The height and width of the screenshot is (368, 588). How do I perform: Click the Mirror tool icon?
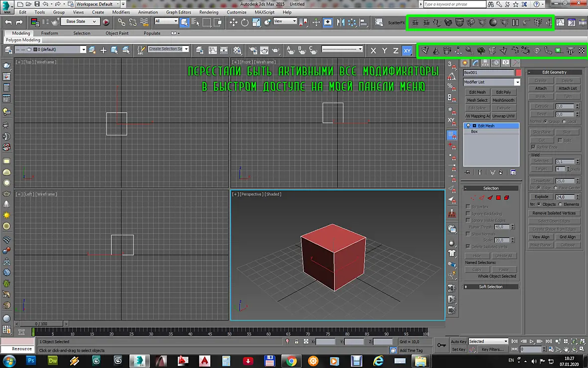340,22
